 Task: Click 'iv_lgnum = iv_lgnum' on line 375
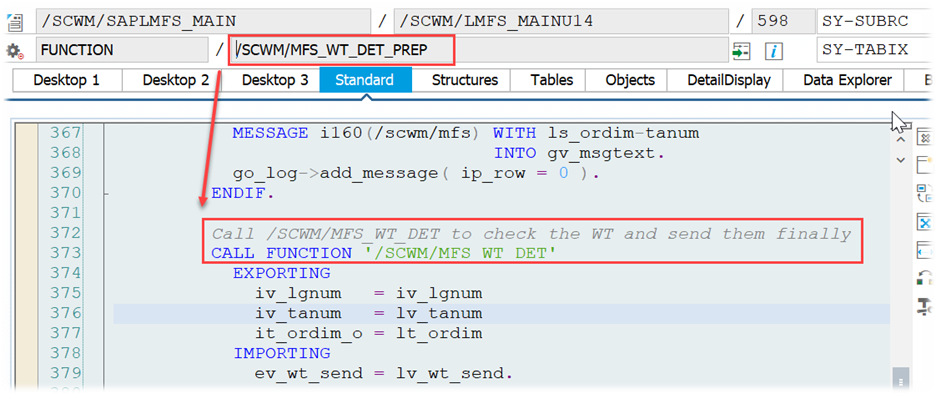pyautogui.click(x=368, y=294)
